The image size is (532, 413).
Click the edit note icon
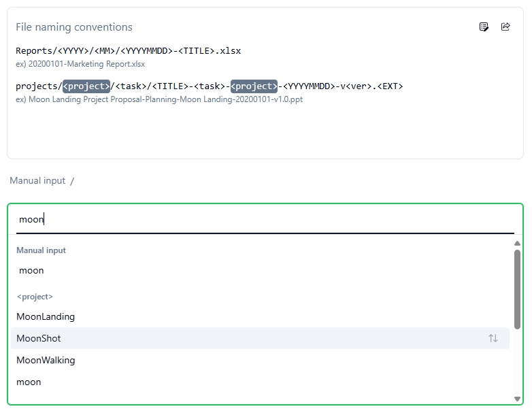pyautogui.click(x=484, y=27)
